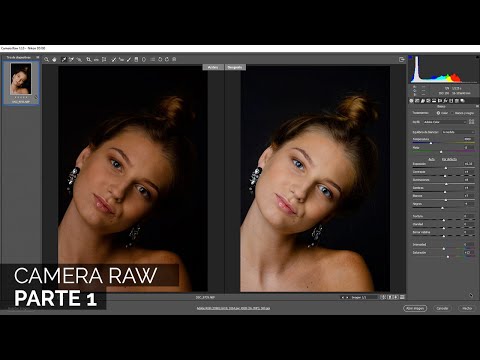The height and width of the screenshot is (360, 480).
Task: Open the workflow options link below image
Action: pos(233,308)
